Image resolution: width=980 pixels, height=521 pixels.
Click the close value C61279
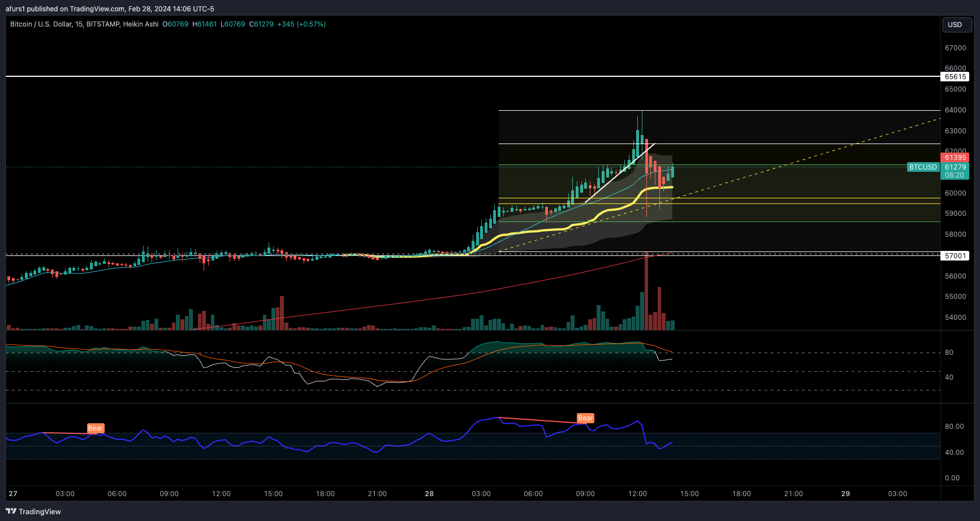261,24
